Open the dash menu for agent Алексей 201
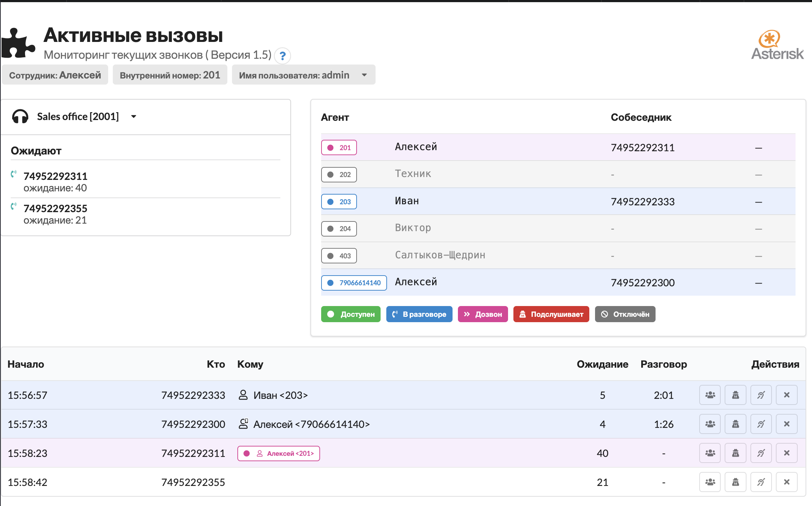 [758, 148]
